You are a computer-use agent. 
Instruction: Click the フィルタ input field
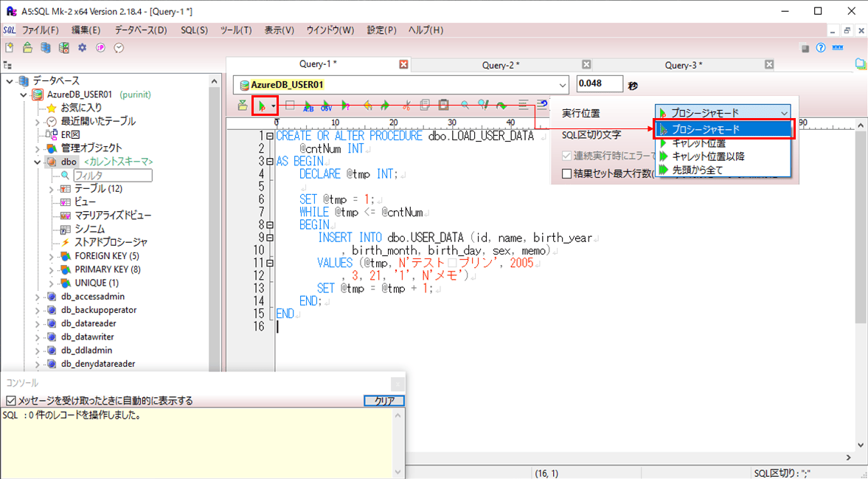point(112,176)
